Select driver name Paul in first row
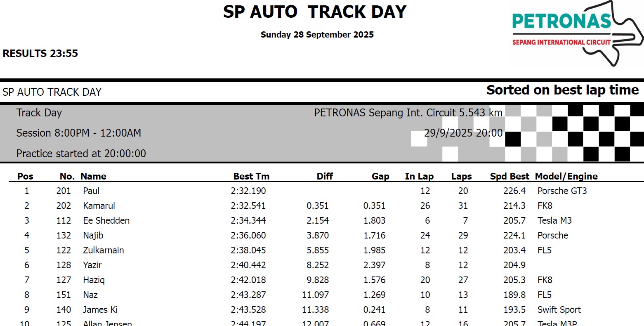Screen dimensions: 644x326 click(x=91, y=191)
